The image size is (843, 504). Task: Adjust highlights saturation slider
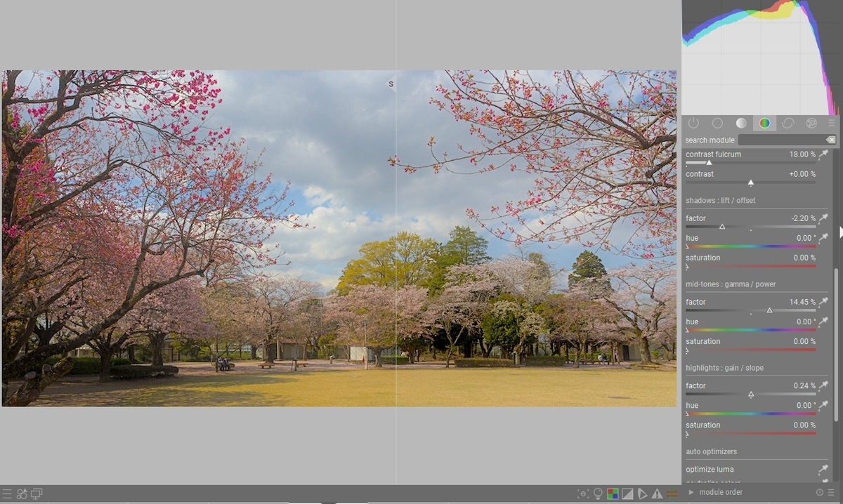[x=750, y=433]
